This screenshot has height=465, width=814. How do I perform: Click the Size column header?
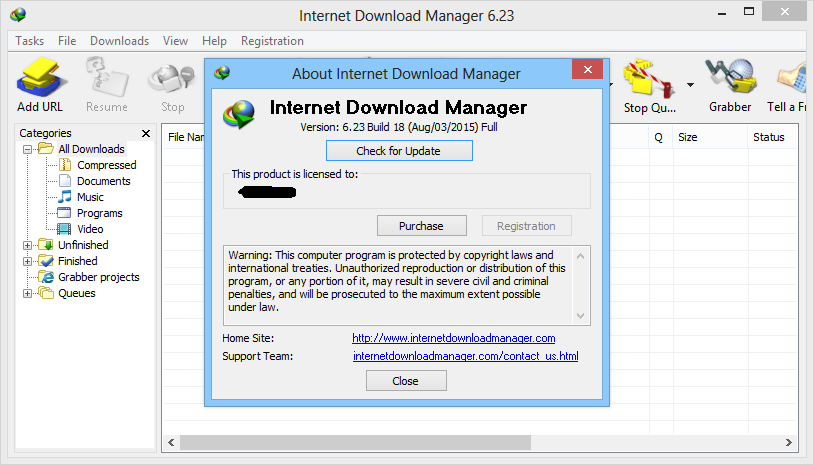[x=710, y=138]
